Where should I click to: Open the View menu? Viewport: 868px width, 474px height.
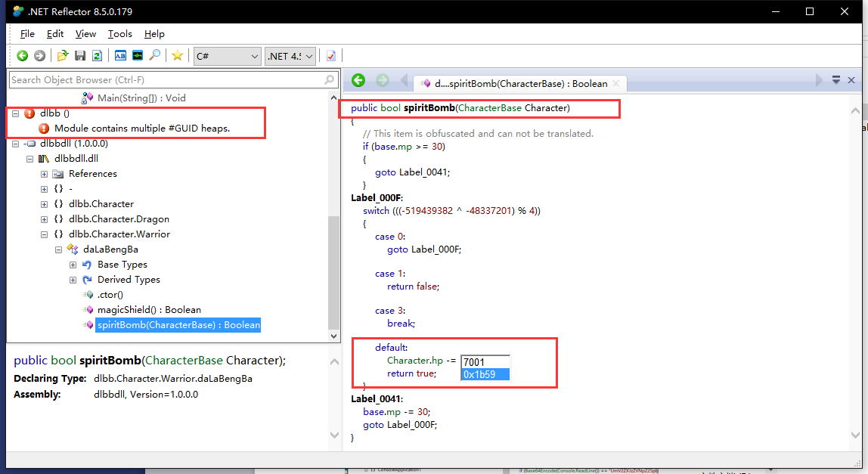point(85,34)
